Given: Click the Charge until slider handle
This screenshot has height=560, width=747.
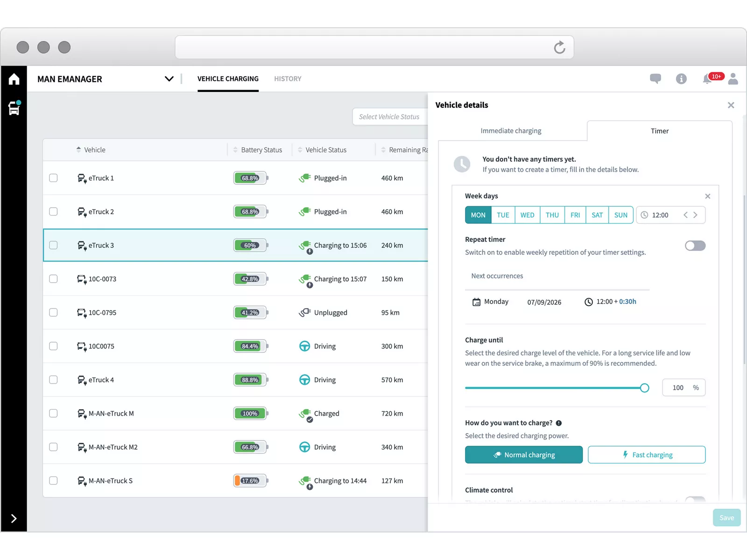Looking at the screenshot, I should click(644, 388).
